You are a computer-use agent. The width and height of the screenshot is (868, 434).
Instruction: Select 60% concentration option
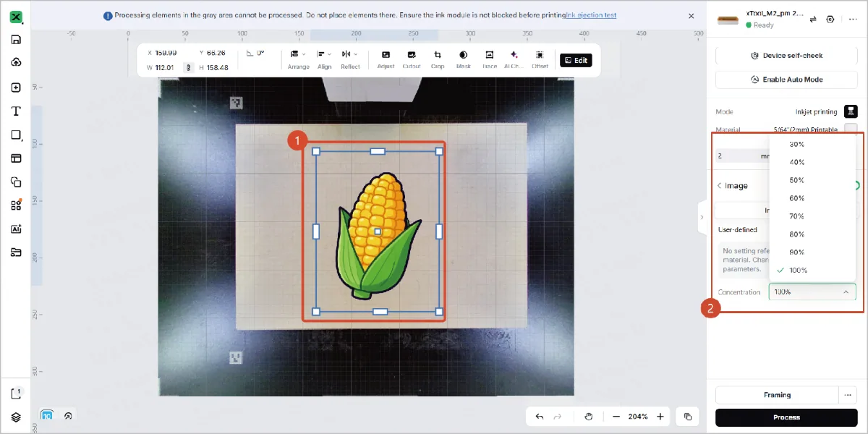tap(812, 198)
